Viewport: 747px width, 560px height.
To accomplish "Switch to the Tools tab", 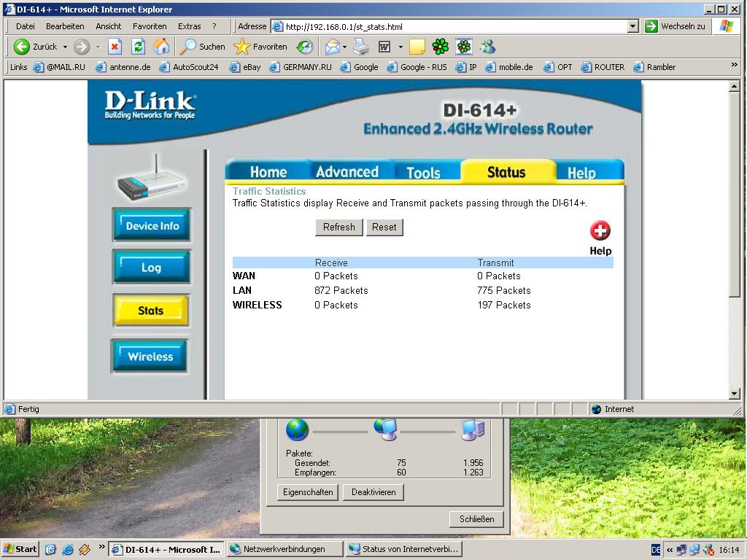I will 423,172.
